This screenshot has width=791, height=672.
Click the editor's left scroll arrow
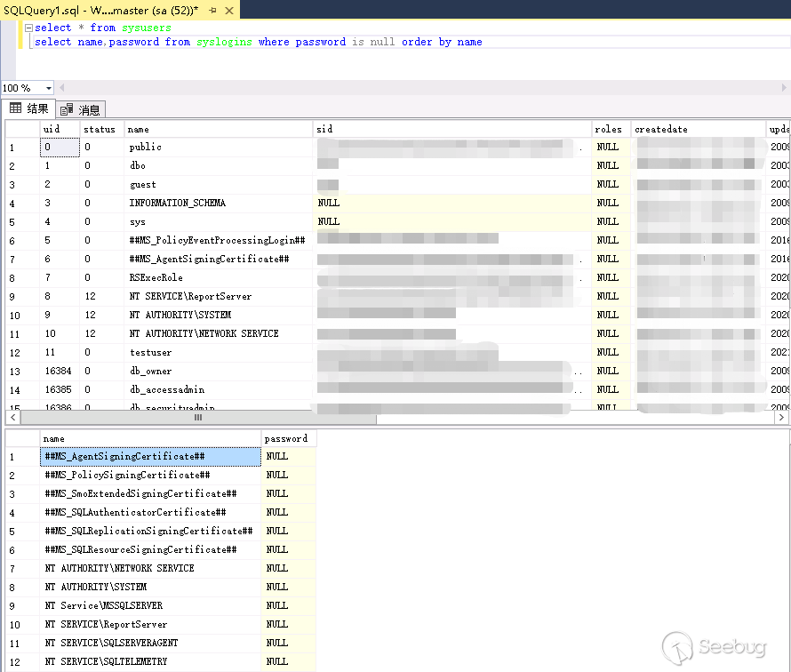[63, 88]
